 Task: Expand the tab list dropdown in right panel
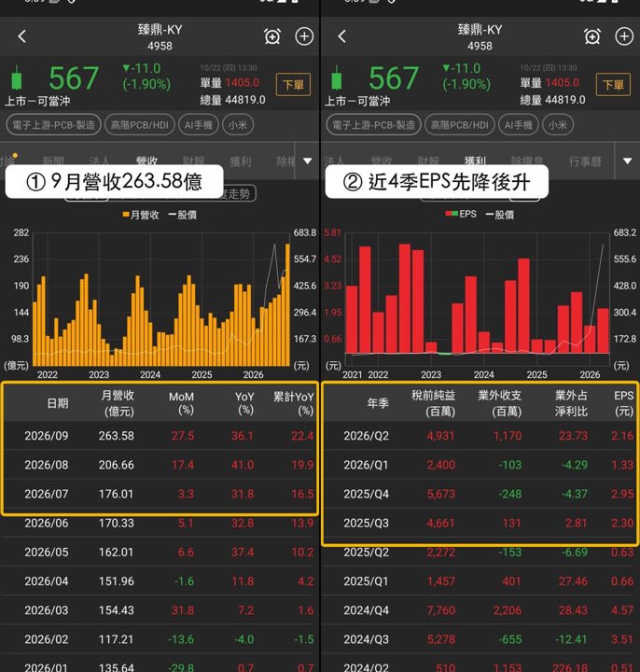[627, 161]
